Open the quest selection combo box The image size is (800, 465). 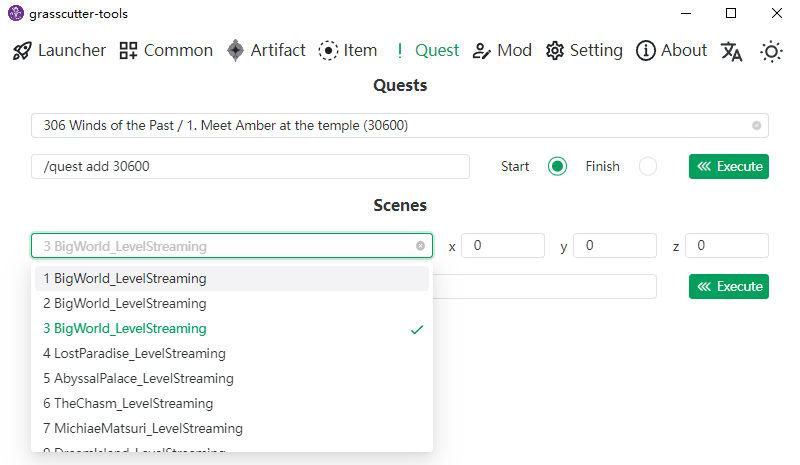pos(399,126)
